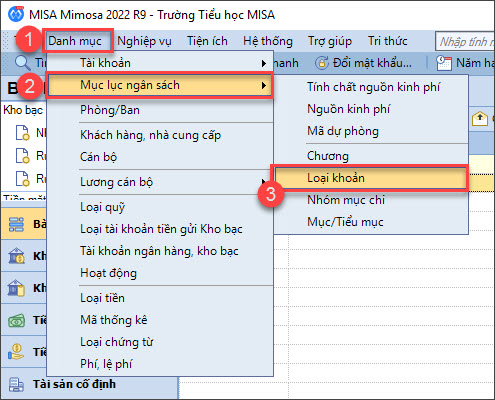
Task: Click the upward arrow box icon at right edge
Action: point(480,118)
